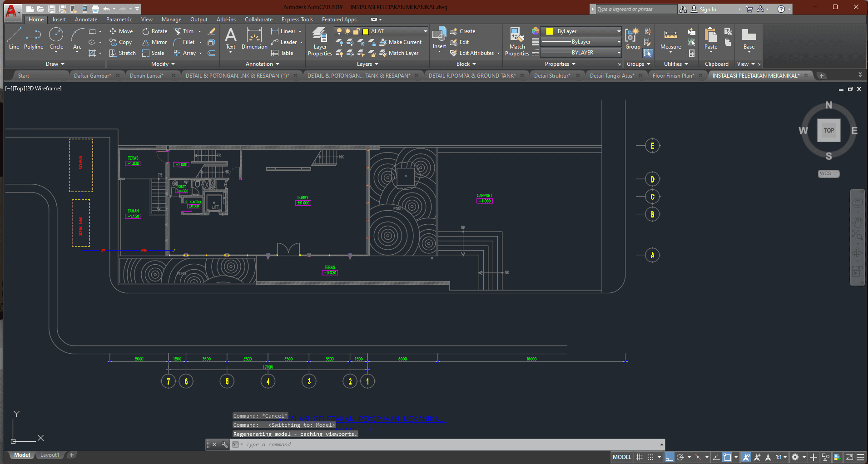
Task: Click the yellow ByLayer color swatch
Action: (x=550, y=31)
